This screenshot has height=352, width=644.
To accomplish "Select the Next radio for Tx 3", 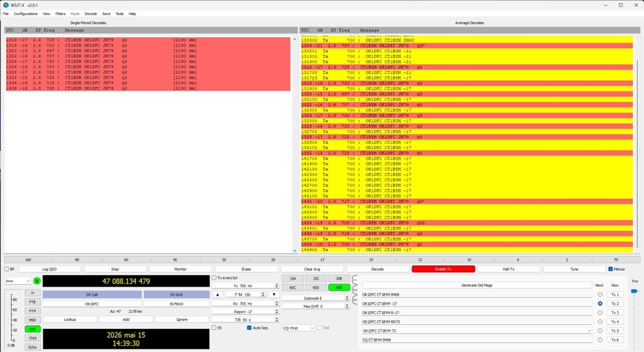I will (x=600, y=312).
